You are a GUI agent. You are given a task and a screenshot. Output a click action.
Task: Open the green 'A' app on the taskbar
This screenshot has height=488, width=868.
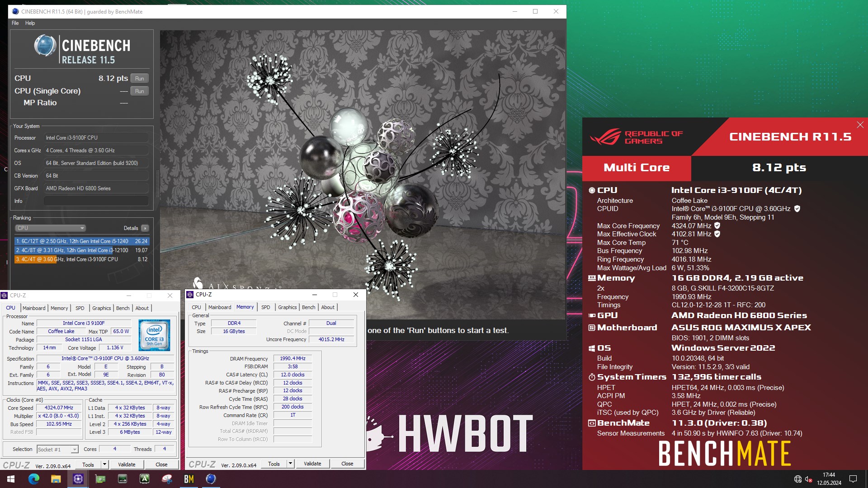click(x=145, y=479)
